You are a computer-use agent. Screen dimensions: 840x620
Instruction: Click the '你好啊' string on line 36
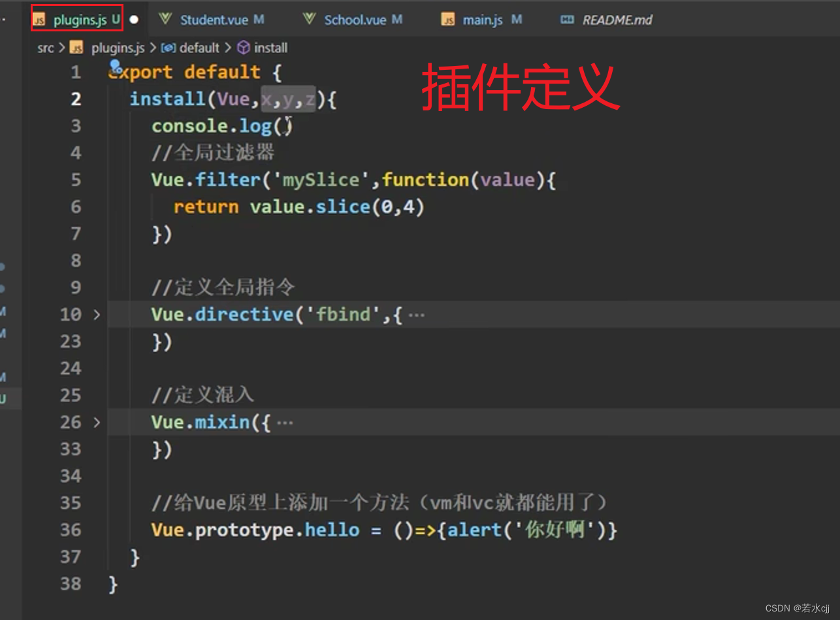point(554,530)
